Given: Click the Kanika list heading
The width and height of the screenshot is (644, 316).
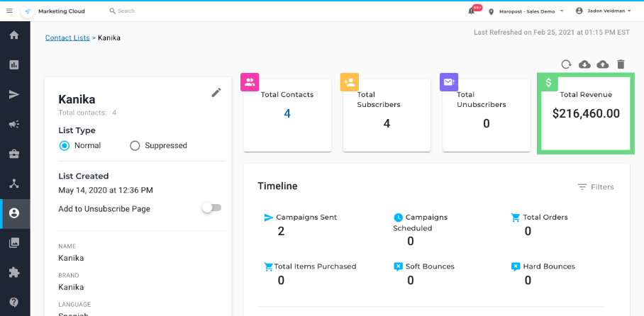Looking at the screenshot, I should 77,100.
